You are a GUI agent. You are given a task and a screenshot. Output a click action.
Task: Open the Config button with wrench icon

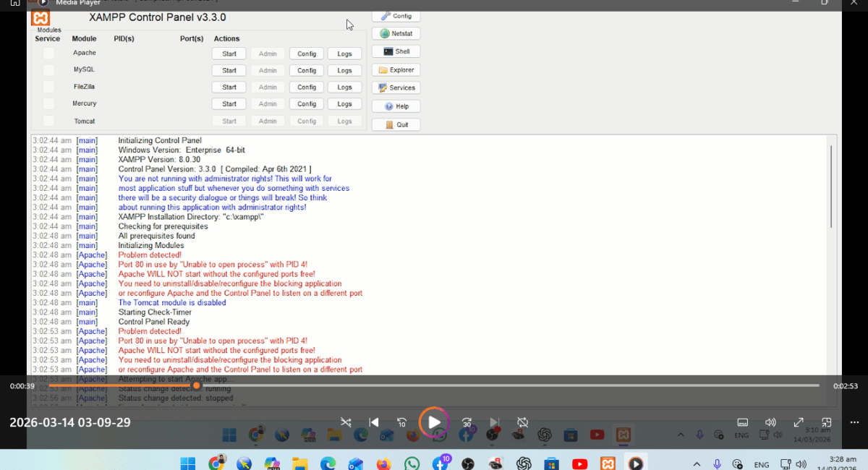coord(396,16)
